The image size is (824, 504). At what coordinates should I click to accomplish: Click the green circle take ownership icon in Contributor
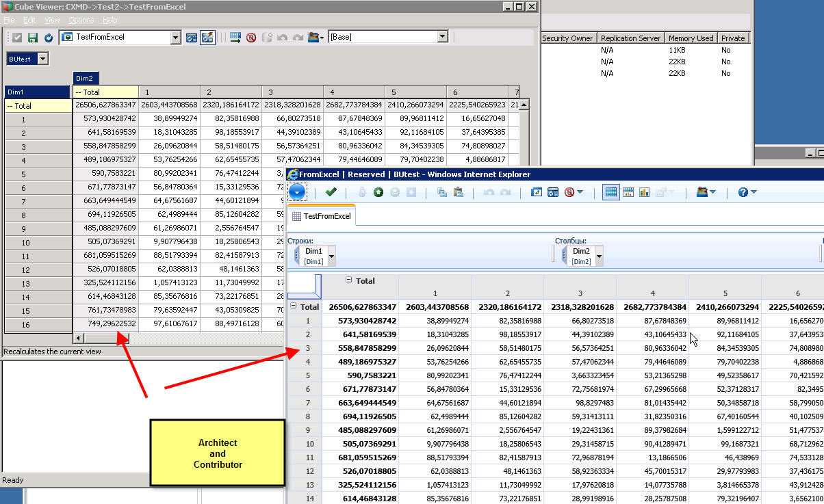point(378,193)
